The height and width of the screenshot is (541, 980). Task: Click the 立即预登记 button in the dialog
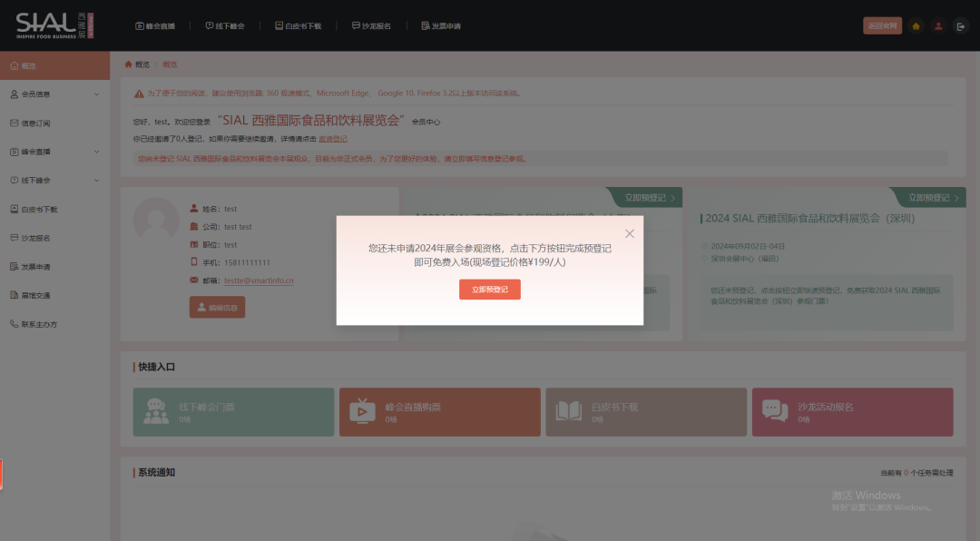489,289
